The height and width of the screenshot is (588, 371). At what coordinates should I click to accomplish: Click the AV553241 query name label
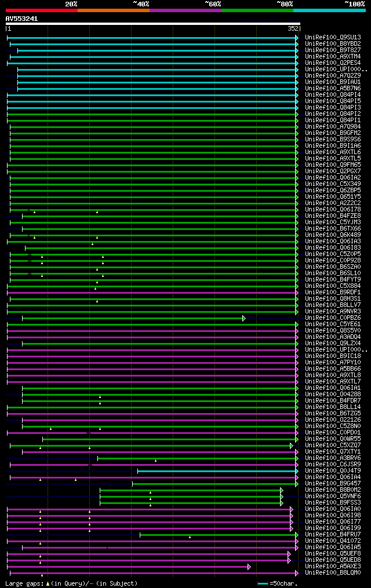click(21, 19)
